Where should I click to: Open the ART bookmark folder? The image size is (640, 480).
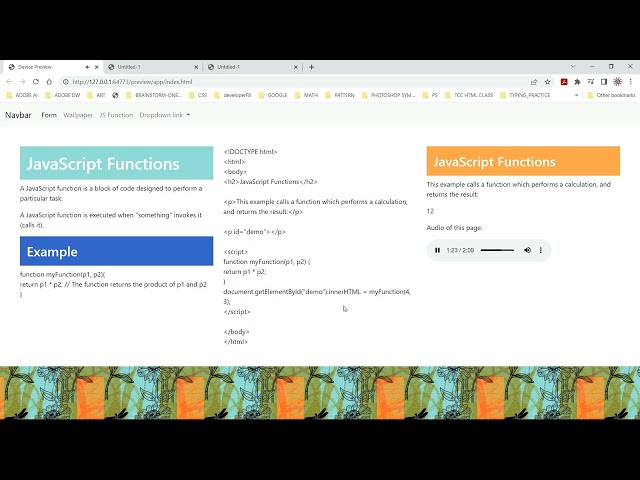[96, 95]
